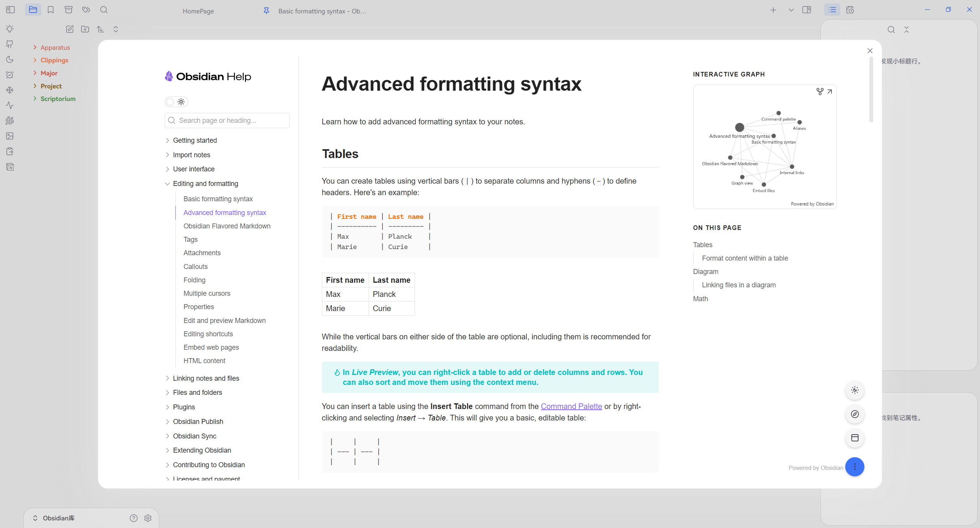Click the snowflake icon in left ribbon

pos(10,90)
